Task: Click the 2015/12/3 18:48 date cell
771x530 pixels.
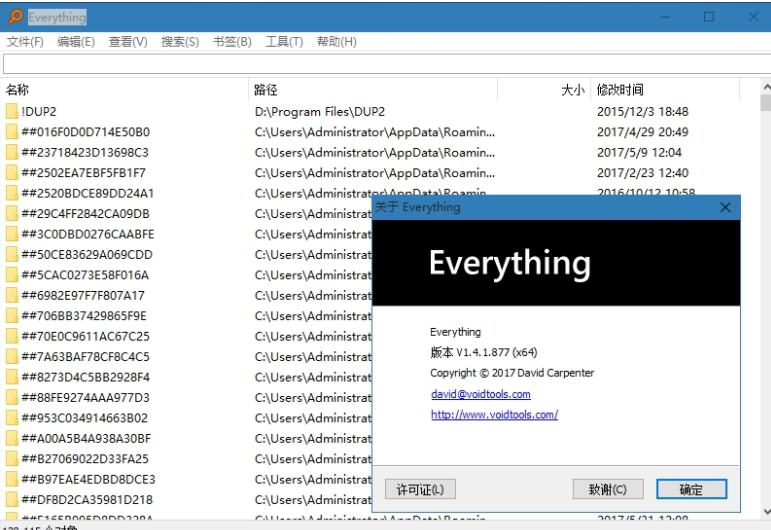Action: tap(643, 112)
